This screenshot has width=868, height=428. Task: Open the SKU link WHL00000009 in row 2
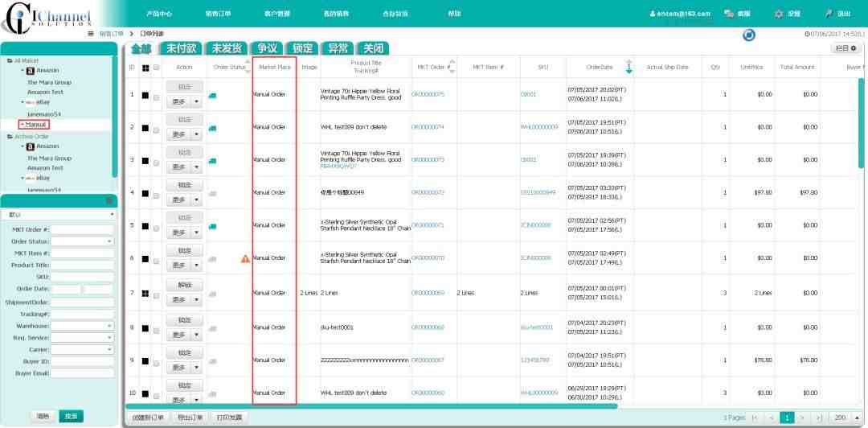[539, 127]
